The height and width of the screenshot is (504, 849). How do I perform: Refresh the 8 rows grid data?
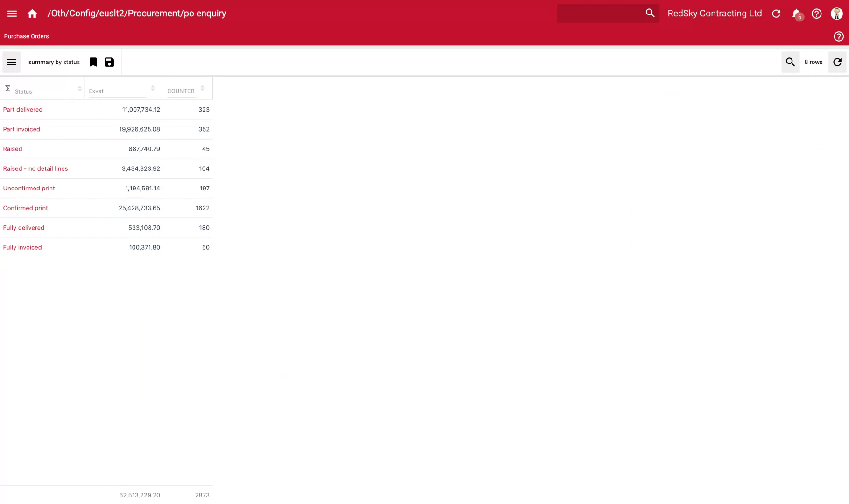click(837, 62)
